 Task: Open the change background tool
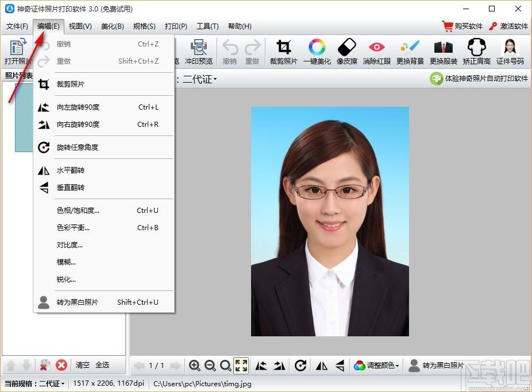410,52
